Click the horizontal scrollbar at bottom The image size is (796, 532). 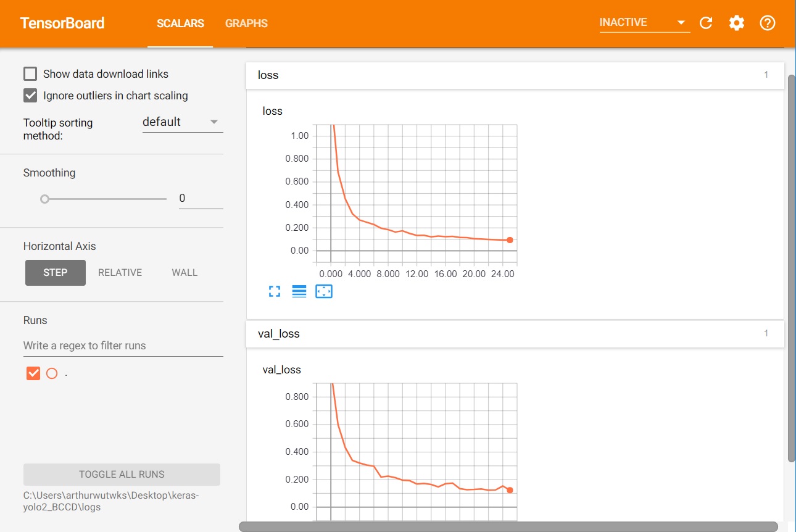pyautogui.click(x=508, y=526)
